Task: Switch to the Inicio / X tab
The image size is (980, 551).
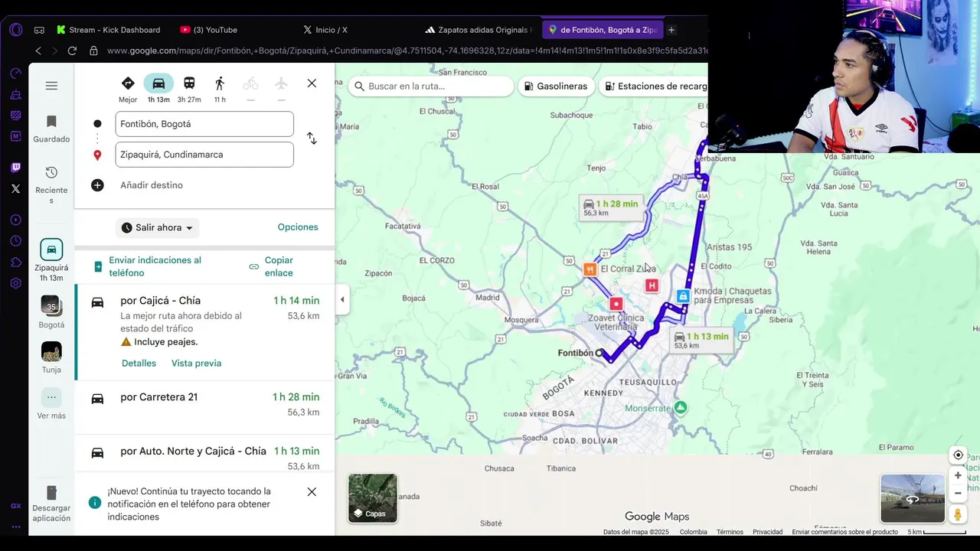Action: click(325, 30)
